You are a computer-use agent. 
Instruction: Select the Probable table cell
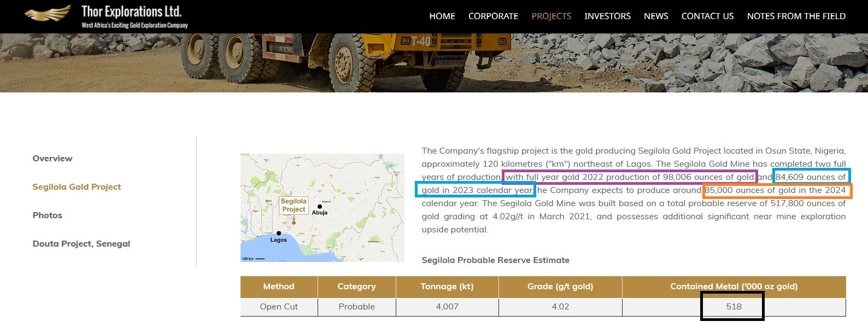click(x=356, y=307)
